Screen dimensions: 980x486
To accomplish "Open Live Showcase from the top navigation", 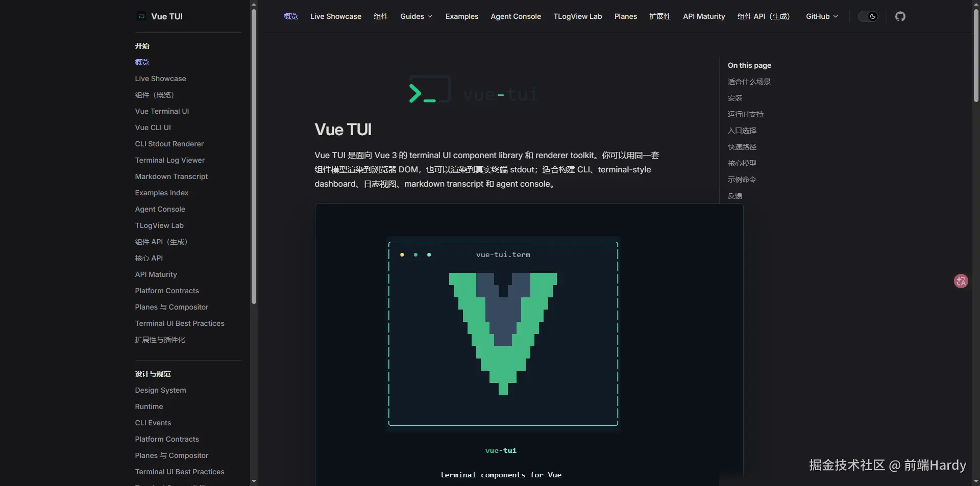I will [x=336, y=16].
